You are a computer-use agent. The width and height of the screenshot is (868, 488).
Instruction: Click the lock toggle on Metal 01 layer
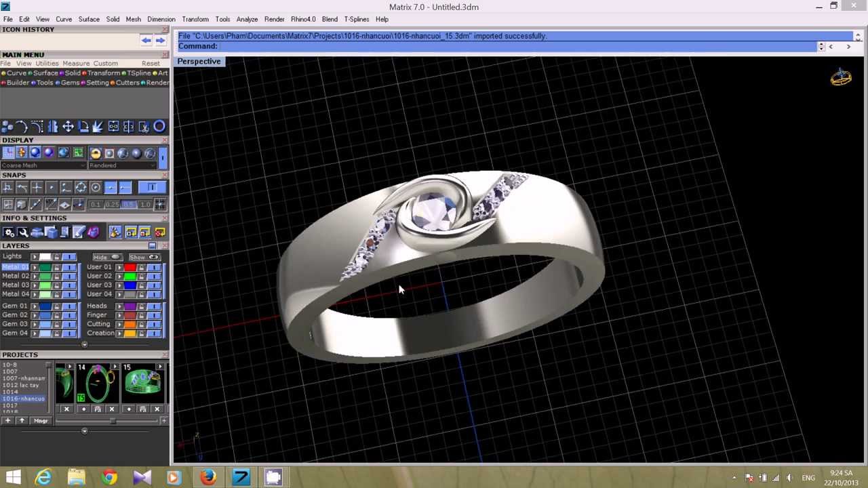pyautogui.click(x=58, y=267)
